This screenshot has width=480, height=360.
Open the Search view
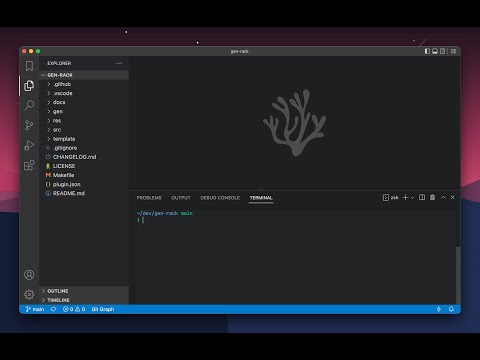click(29, 105)
